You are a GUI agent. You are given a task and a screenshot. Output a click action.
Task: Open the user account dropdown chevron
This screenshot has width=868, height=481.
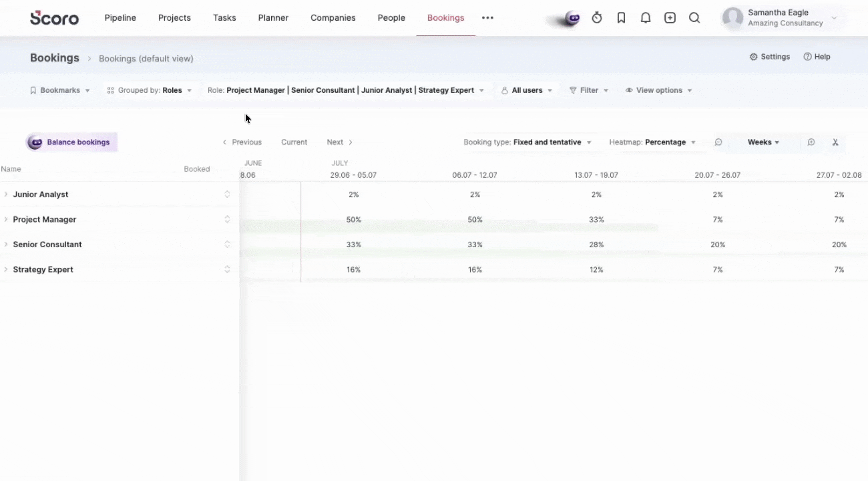834,18
